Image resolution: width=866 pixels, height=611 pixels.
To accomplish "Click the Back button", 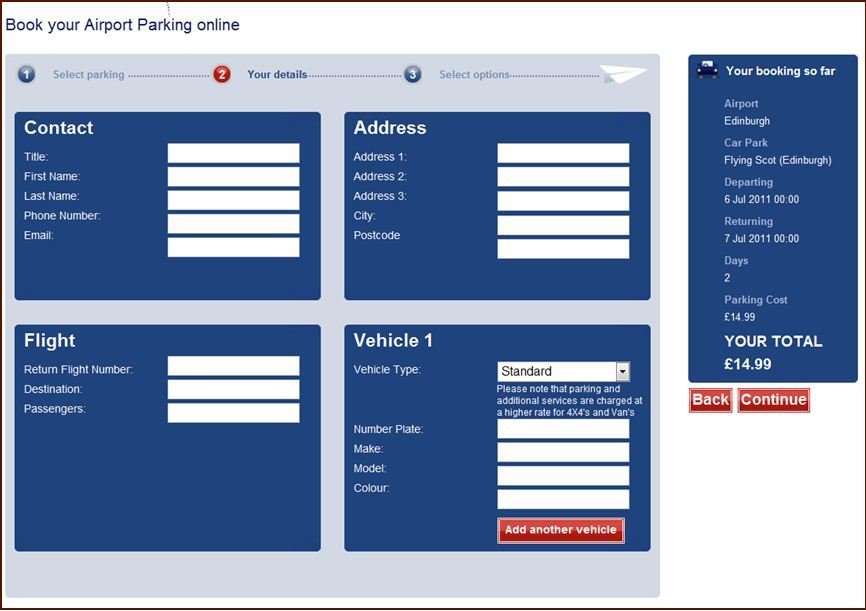I will pyautogui.click(x=710, y=399).
